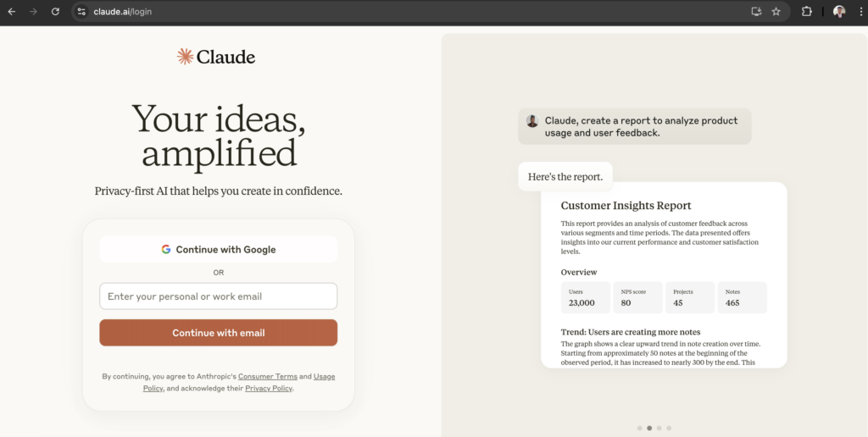Open the browser extensions puzzle icon
868x437 pixels.
point(807,11)
